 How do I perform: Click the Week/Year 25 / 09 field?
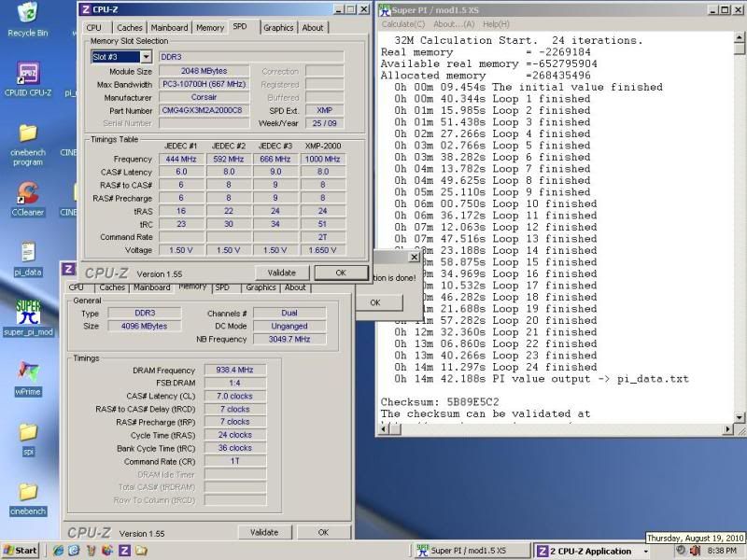click(x=324, y=123)
